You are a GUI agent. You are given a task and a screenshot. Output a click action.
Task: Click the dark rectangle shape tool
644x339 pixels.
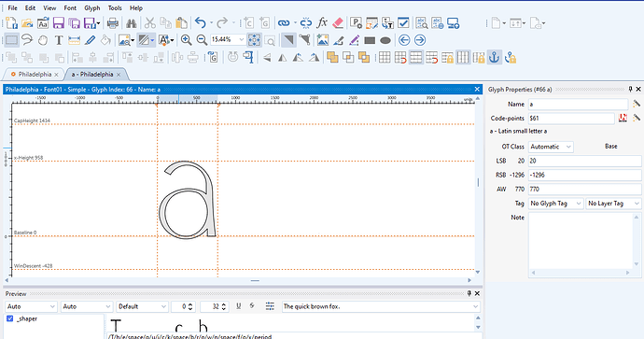tap(370, 40)
